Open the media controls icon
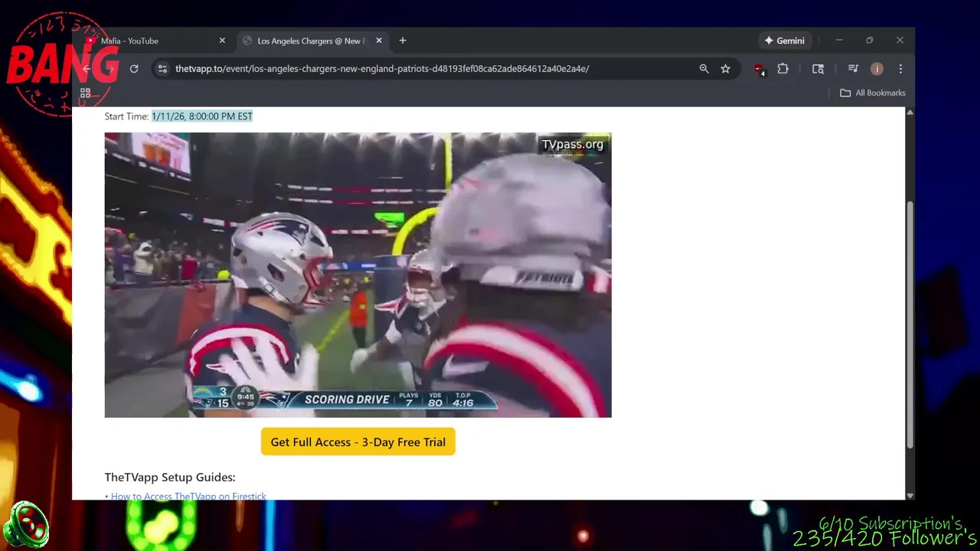Viewport: 980px width, 551px height. (853, 69)
